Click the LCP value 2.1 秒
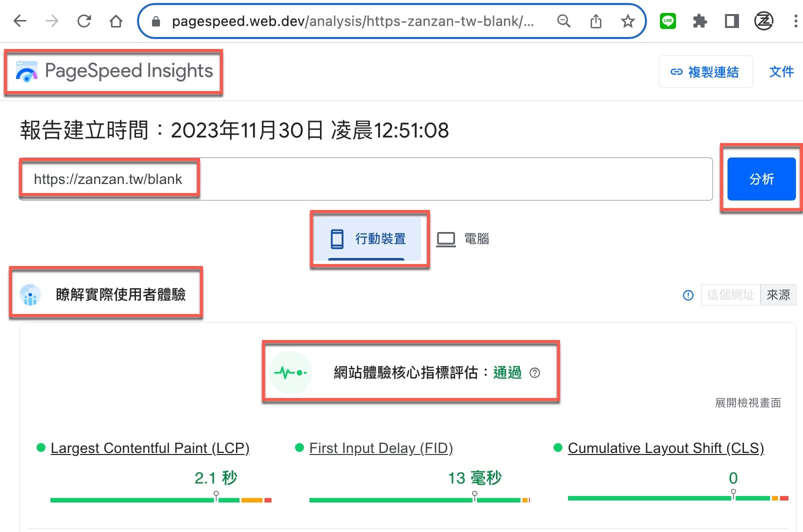The width and height of the screenshot is (803, 532). (x=215, y=478)
